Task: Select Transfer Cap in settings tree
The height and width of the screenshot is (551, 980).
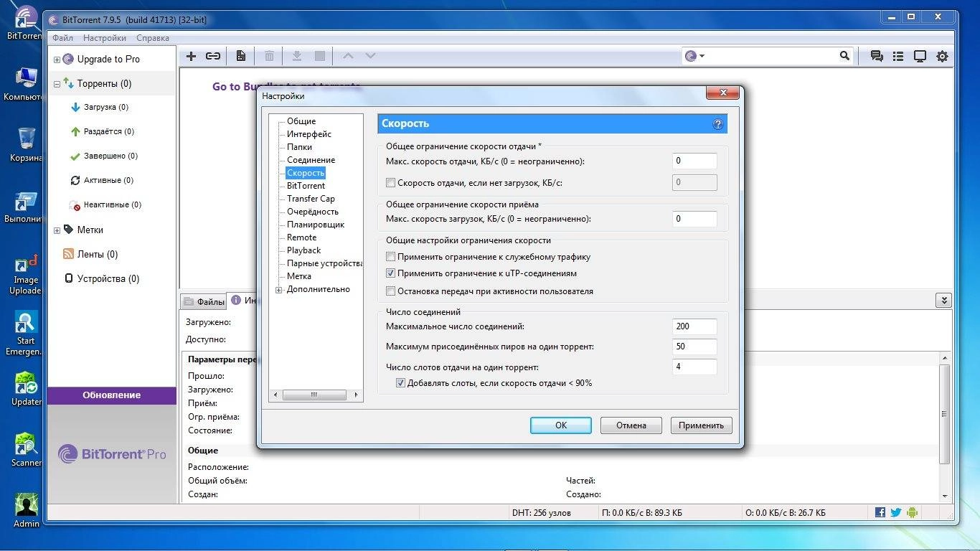Action: pyautogui.click(x=311, y=199)
